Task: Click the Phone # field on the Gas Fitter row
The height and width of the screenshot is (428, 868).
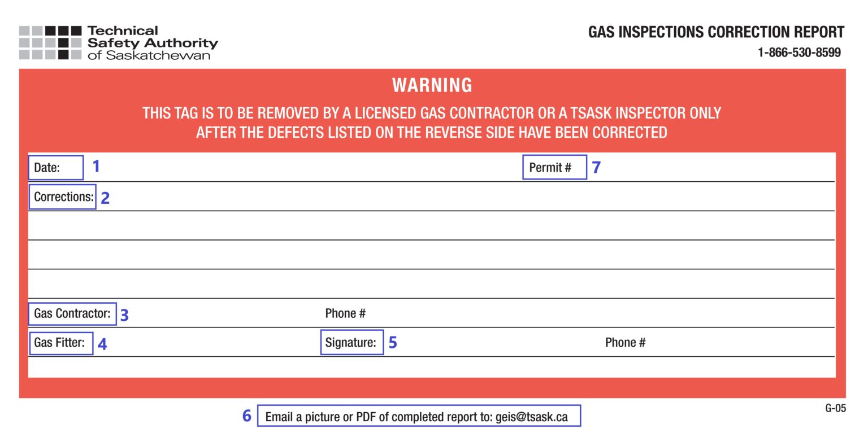Action: (626, 342)
